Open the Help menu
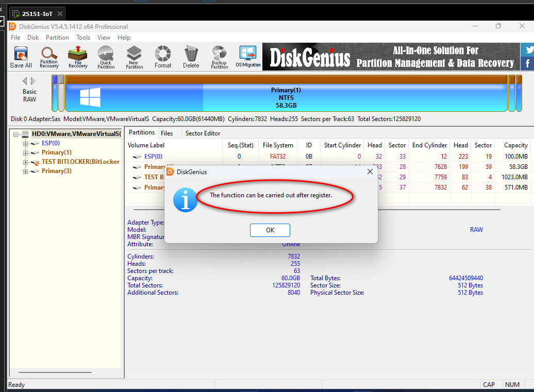The height and width of the screenshot is (392, 534). tap(124, 38)
